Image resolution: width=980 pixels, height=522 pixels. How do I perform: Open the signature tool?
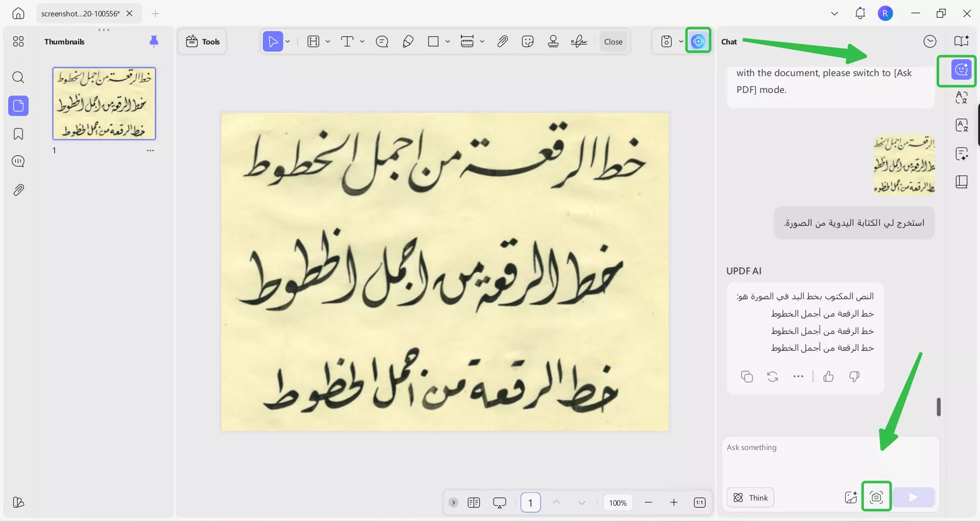click(x=579, y=42)
